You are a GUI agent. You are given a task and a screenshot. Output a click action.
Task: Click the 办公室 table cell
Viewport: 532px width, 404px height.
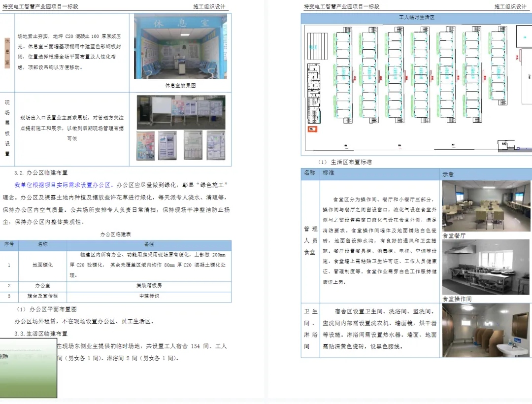coord(43,286)
